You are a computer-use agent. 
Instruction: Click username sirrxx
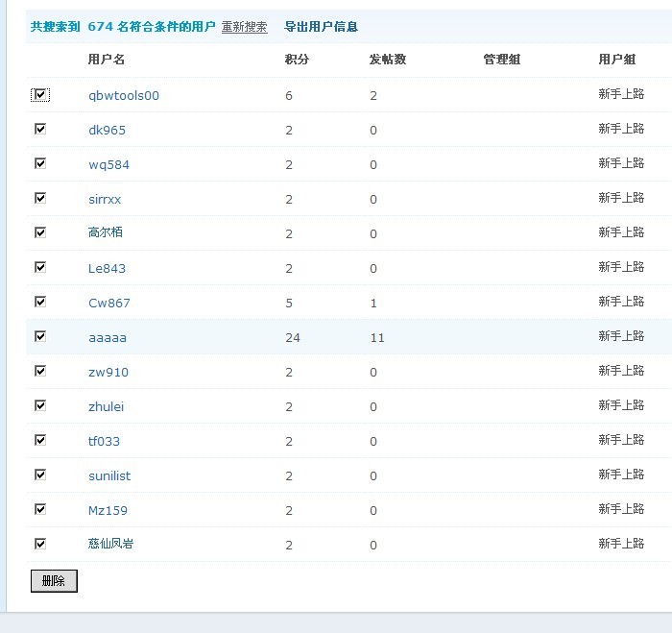(105, 200)
